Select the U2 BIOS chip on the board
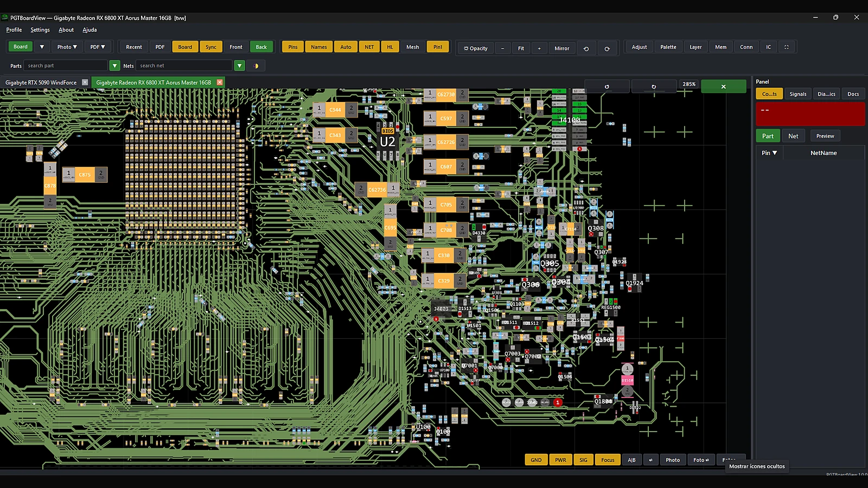This screenshot has width=868, height=488. tap(387, 142)
